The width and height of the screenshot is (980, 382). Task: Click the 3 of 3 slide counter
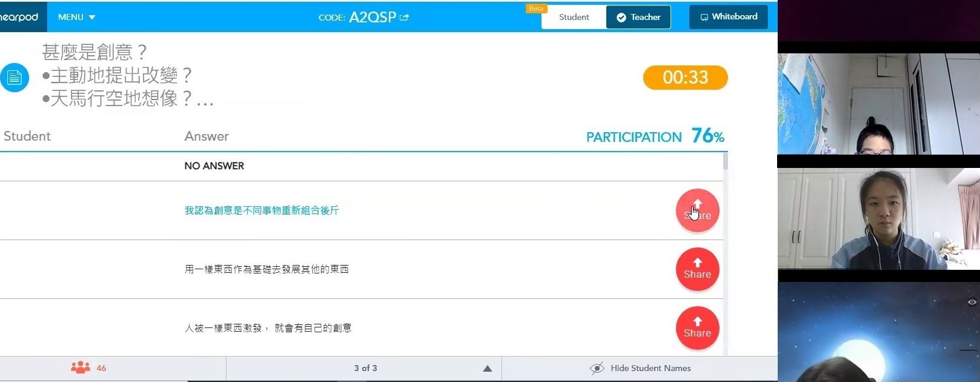click(x=365, y=368)
